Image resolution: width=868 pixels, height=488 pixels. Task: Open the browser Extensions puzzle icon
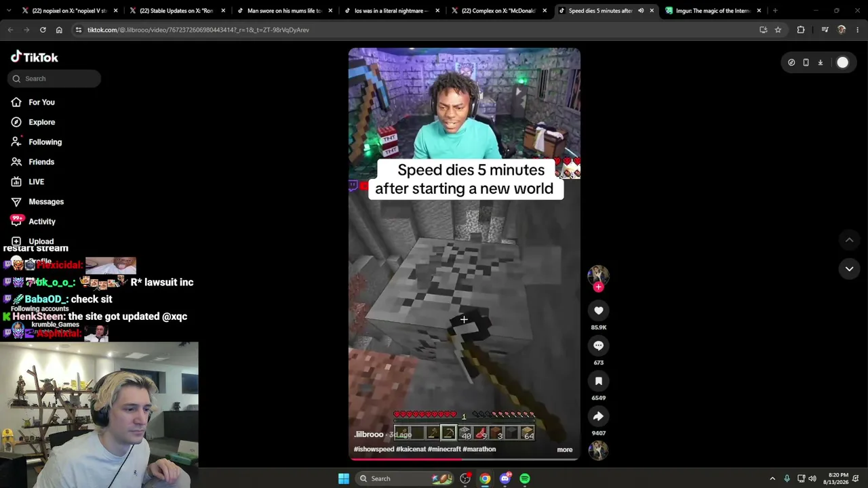click(x=801, y=30)
